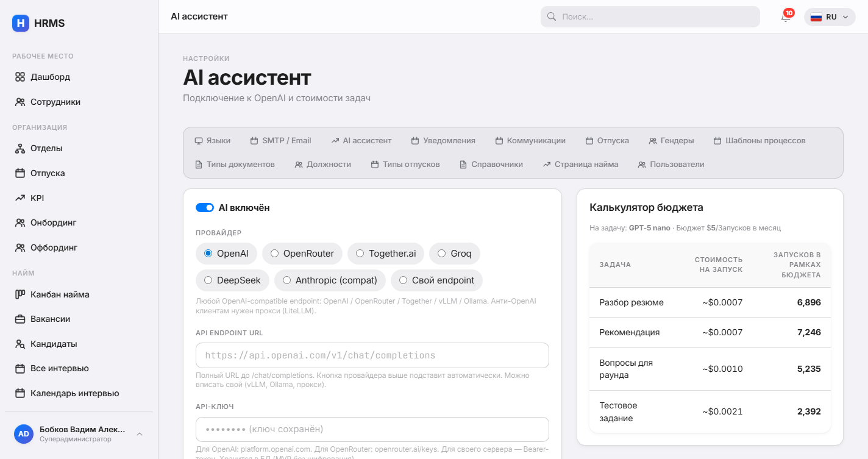Click the search magnifier icon
This screenshot has height=459, width=868.
pos(552,17)
